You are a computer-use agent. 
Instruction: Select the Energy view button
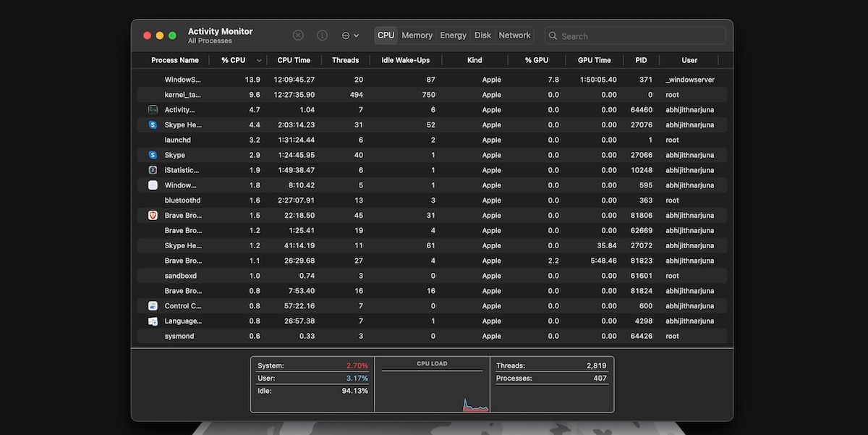453,35
